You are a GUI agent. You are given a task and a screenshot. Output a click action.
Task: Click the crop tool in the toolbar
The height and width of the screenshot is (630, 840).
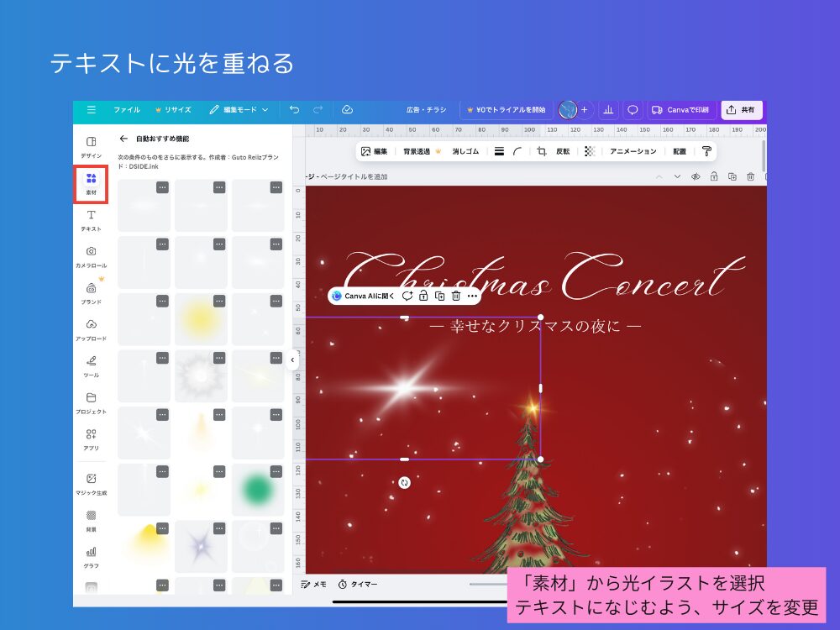click(x=541, y=150)
